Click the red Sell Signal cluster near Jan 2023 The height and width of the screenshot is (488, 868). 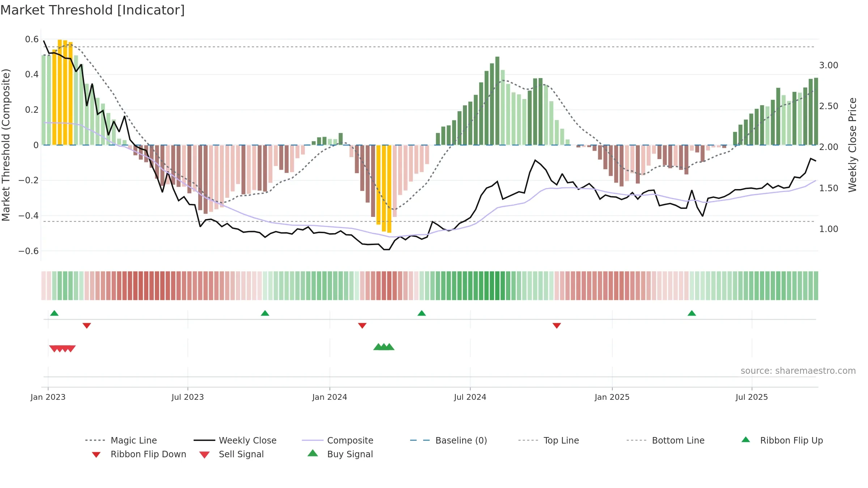click(62, 349)
